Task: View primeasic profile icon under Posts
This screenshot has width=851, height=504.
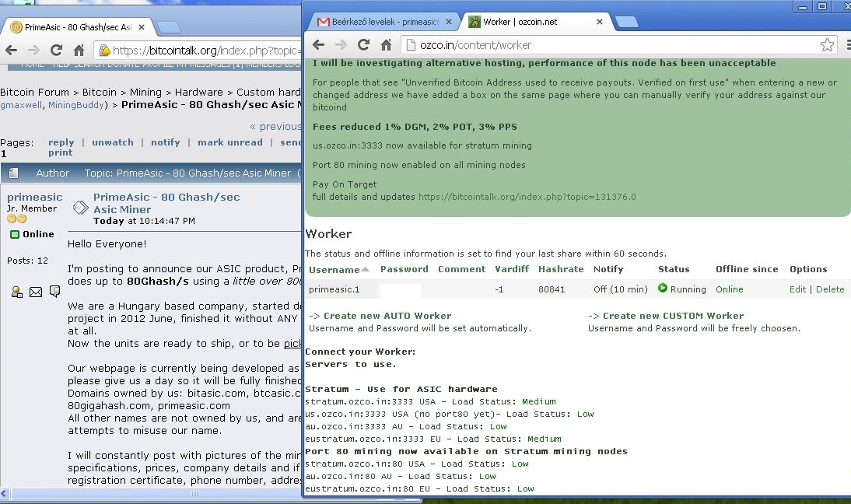Action: 17,292
